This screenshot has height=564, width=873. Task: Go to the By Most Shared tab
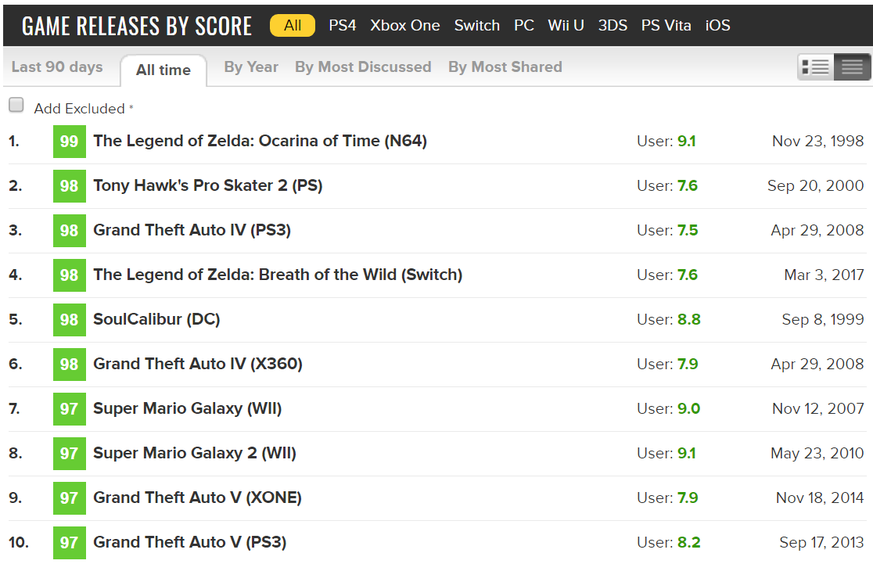[x=505, y=67]
